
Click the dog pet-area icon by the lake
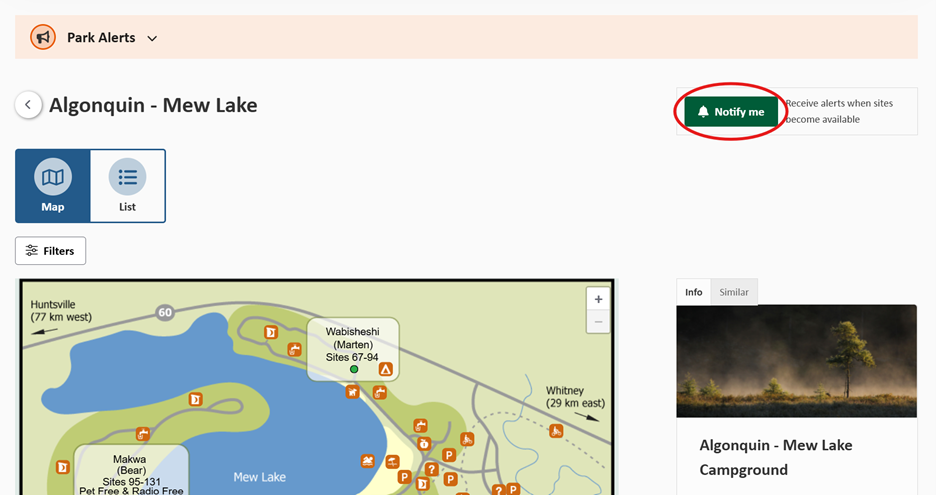tap(353, 392)
